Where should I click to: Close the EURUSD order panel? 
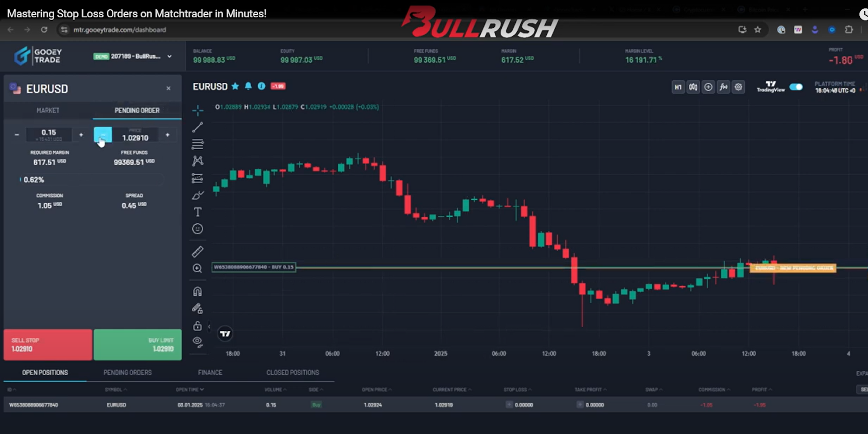[x=169, y=88]
